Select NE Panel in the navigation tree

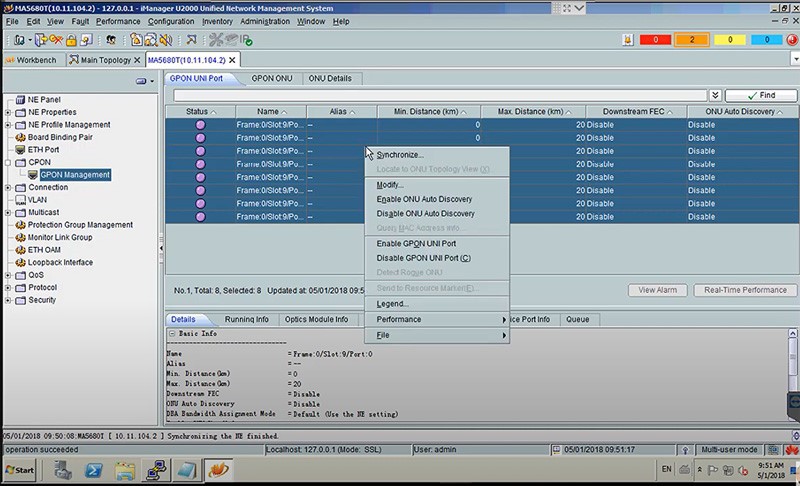pyautogui.click(x=44, y=99)
